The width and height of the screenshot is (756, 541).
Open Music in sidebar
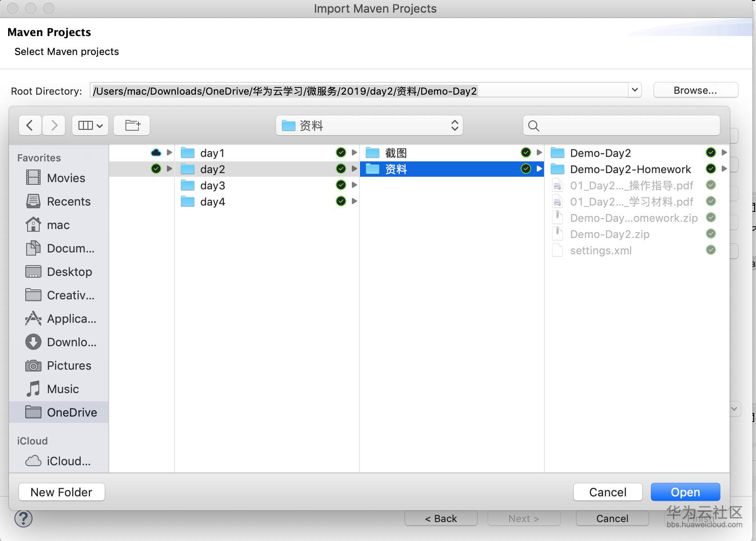[59, 389]
